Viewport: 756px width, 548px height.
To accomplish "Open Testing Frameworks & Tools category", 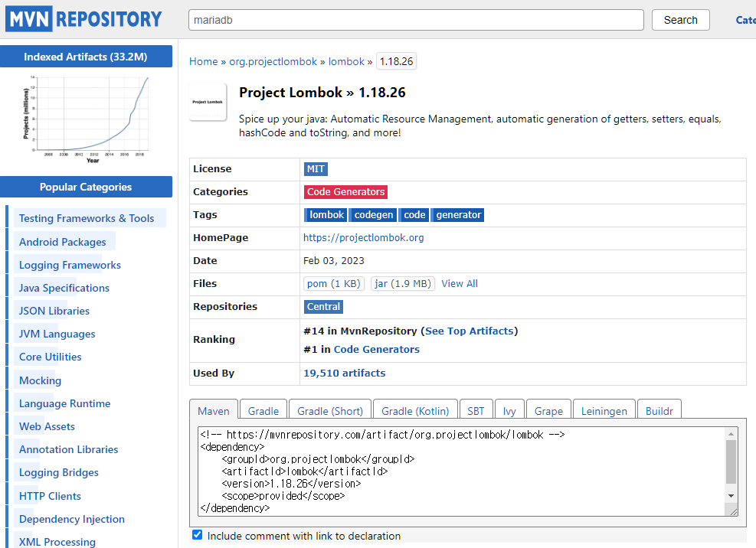I will coord(87,218).
